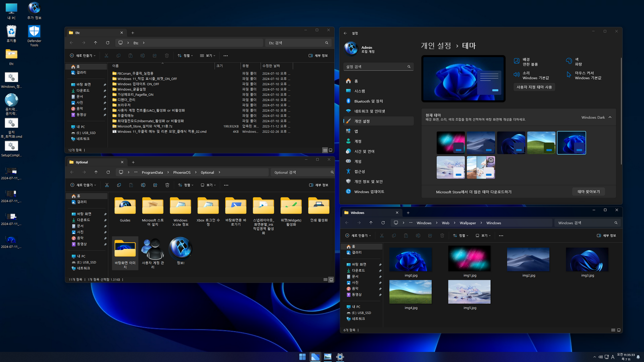Image resolution: width=644 pixels, height=362 pixels.
Task: Open Bluetooth 및 장치 settings section
Action: [368, 101]
